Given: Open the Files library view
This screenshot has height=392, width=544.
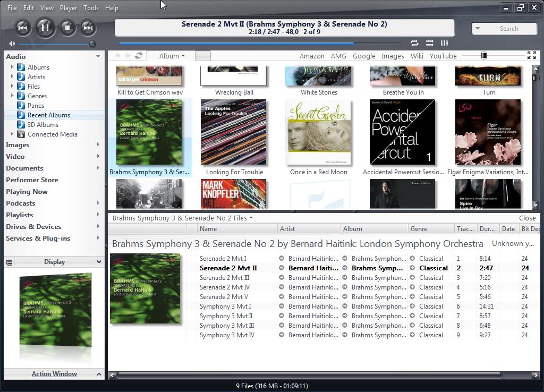Looking at the screenshot, I should [x=33, y=87].
